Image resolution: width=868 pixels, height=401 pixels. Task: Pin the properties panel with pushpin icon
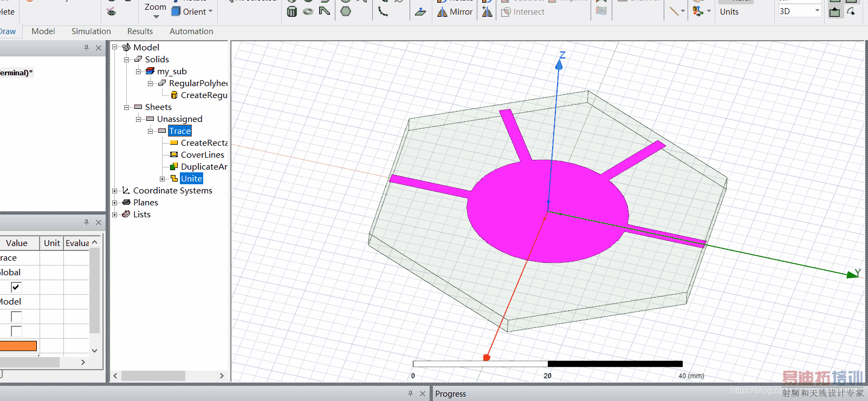click(86, 222)
